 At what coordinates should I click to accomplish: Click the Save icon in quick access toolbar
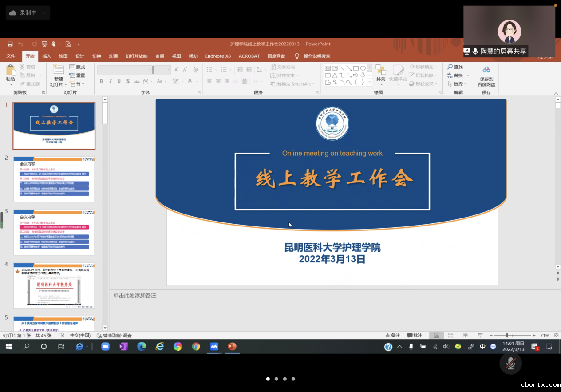[10, 44]
